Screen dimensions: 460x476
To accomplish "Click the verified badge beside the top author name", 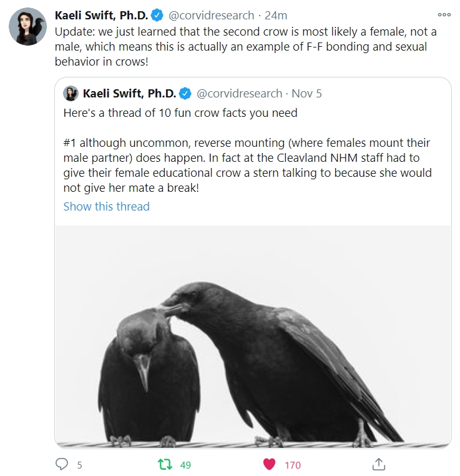I will (x=159, y=15).
